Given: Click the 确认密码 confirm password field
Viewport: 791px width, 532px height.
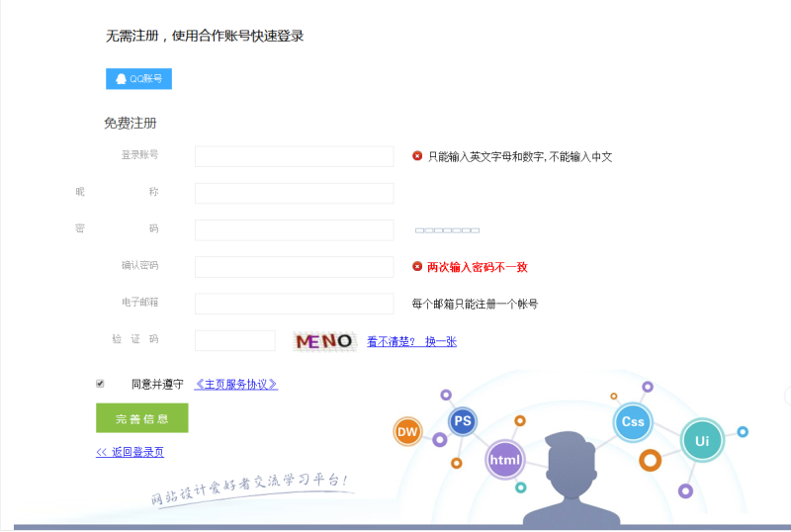Looking at the screenshot, I should pos(294,267).
